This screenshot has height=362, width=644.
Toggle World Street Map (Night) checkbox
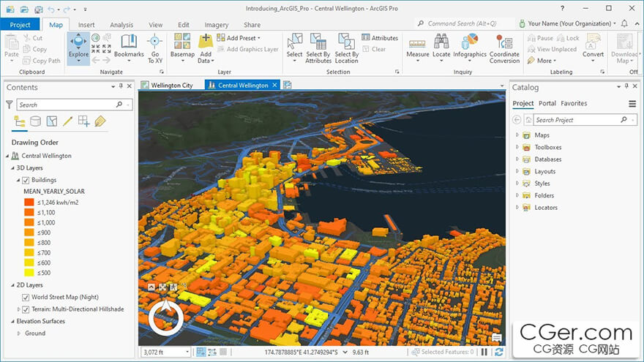(x=26, y=297)
